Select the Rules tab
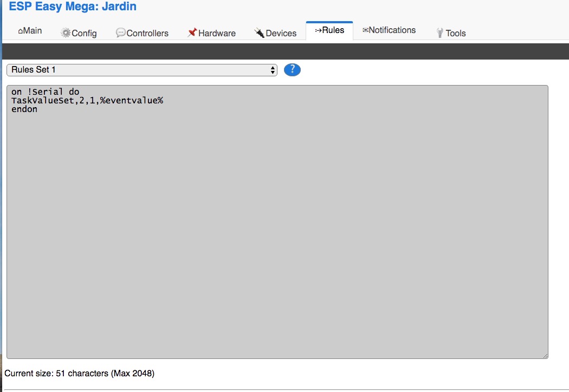This screenshot has width=569, height=392. click(329, 30)
